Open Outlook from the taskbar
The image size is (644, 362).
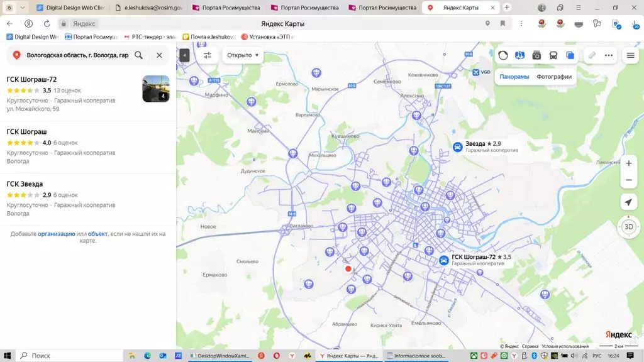click(x=163, y=356)
